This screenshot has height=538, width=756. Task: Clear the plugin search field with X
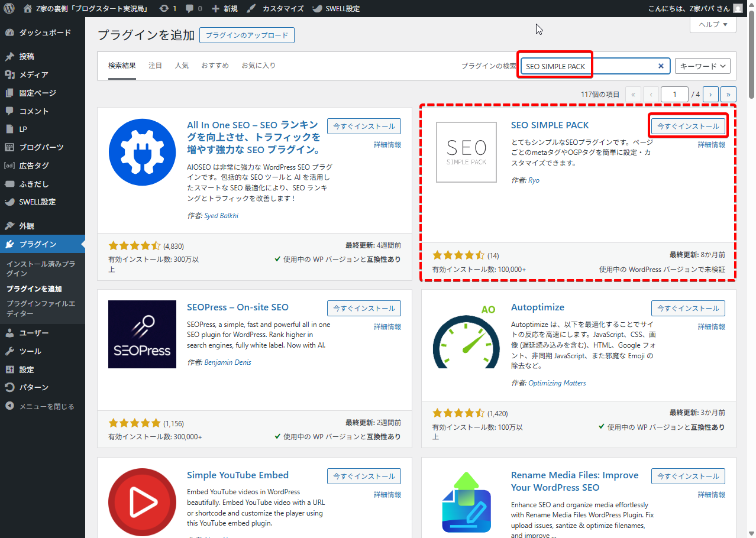click(x=661, y=66)
